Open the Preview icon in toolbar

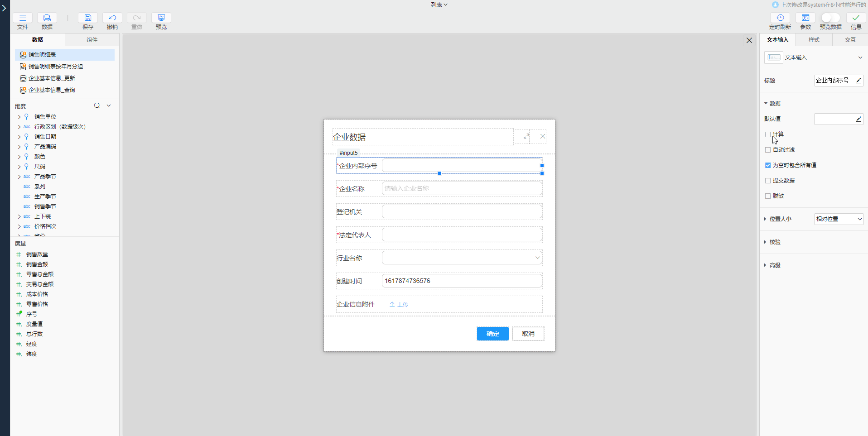pyautogui.click(x=161, y=18)
